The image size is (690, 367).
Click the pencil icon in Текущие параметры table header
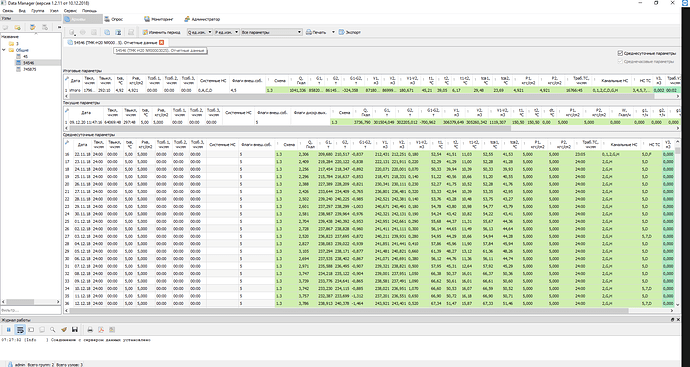(x=67, y=110)
